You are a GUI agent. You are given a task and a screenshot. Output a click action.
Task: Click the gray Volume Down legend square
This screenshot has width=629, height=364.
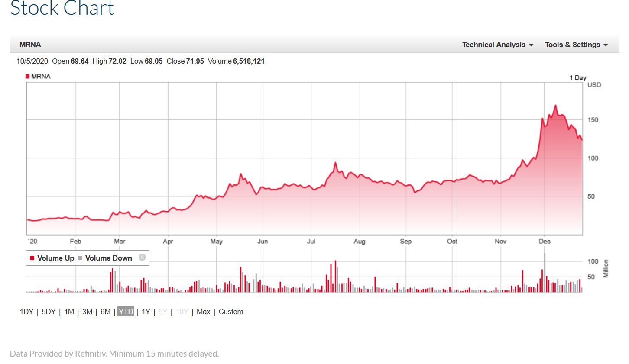[80, 258]
